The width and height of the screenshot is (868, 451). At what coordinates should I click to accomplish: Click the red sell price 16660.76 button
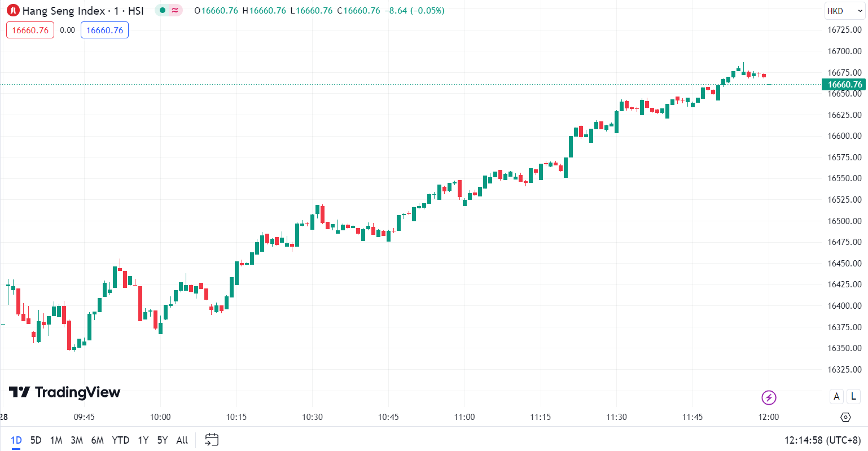click(30, 30)
